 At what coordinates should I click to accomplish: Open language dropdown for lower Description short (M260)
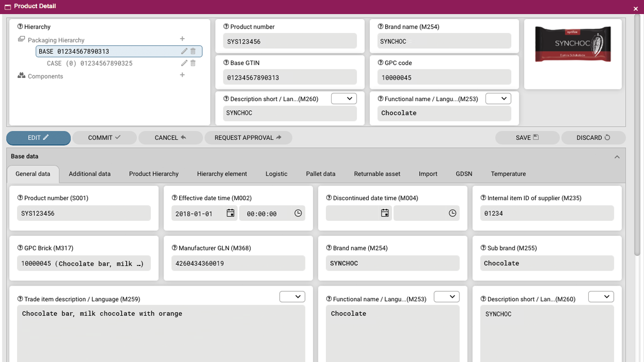coord(601,297)
